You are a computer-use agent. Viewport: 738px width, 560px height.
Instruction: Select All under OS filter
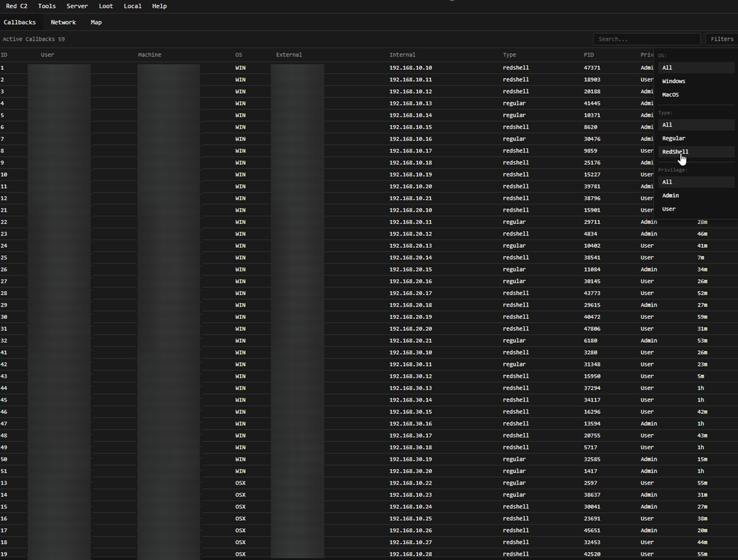tap(696, 68)
